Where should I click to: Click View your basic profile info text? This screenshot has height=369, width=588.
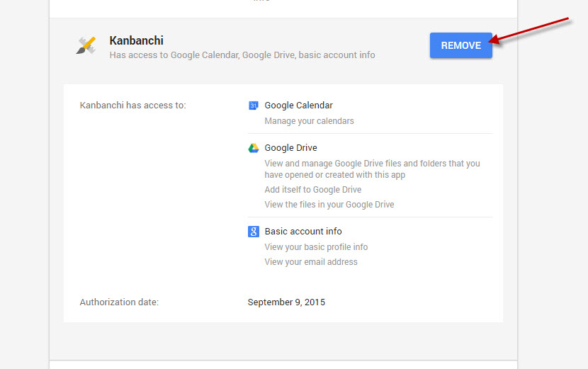(x=316, y=247)
